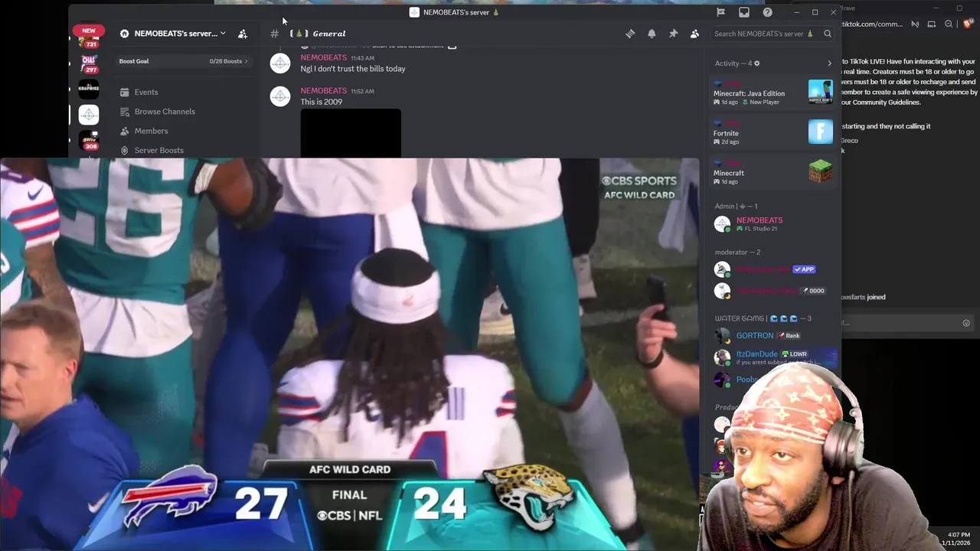Open the Discord help question mark icon
This screenshot has height=551, width=980.
pos(767,12)
